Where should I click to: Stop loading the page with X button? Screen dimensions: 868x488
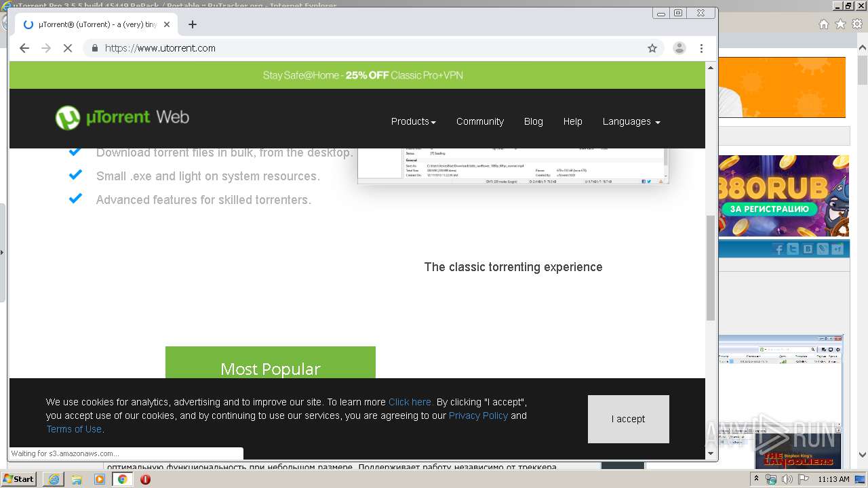pyautogui.click(x=68, y=48)
